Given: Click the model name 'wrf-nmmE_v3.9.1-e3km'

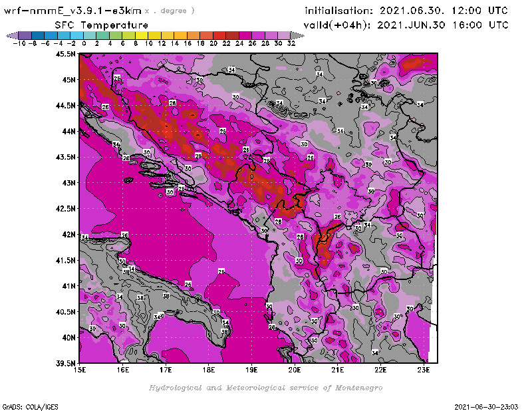Looking at the screenshot, I should (x=72, y=11).
